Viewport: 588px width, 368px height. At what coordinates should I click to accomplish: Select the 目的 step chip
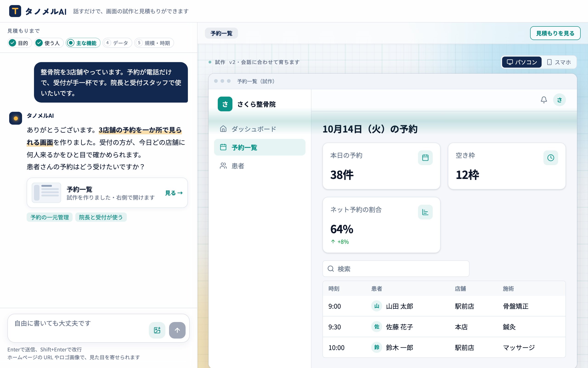[20, 43]
